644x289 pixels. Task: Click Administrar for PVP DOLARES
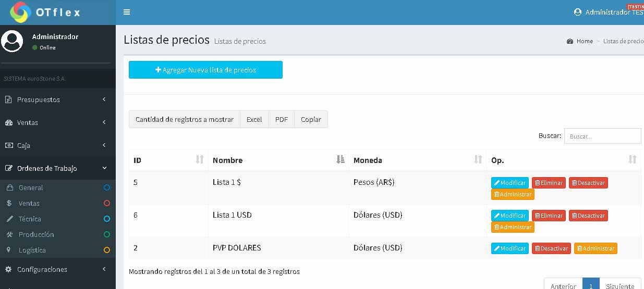click(595, 248)
